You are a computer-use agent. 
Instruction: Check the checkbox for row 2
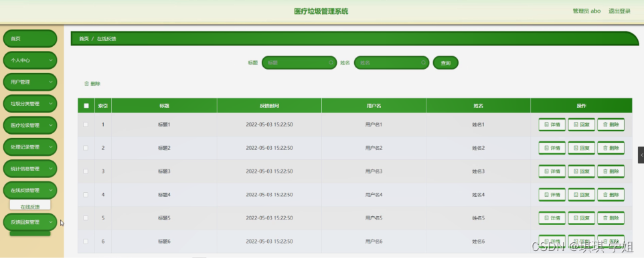pyautogui.click(x=86, y=148)
